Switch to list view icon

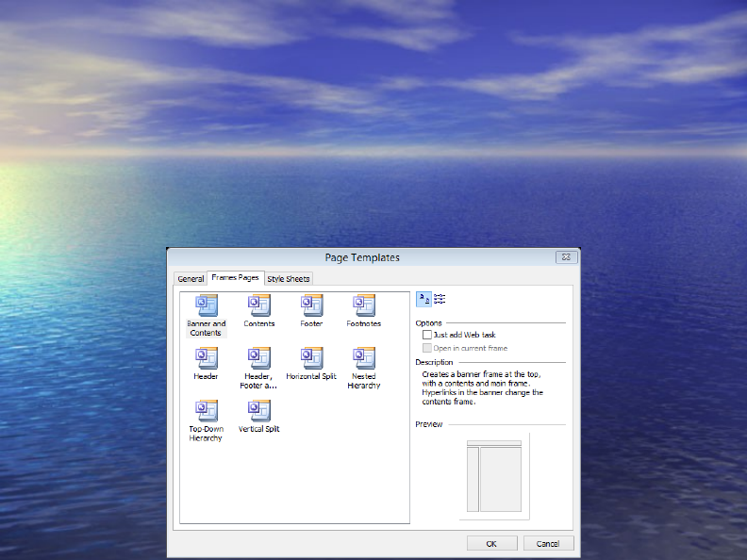[440, 299]
